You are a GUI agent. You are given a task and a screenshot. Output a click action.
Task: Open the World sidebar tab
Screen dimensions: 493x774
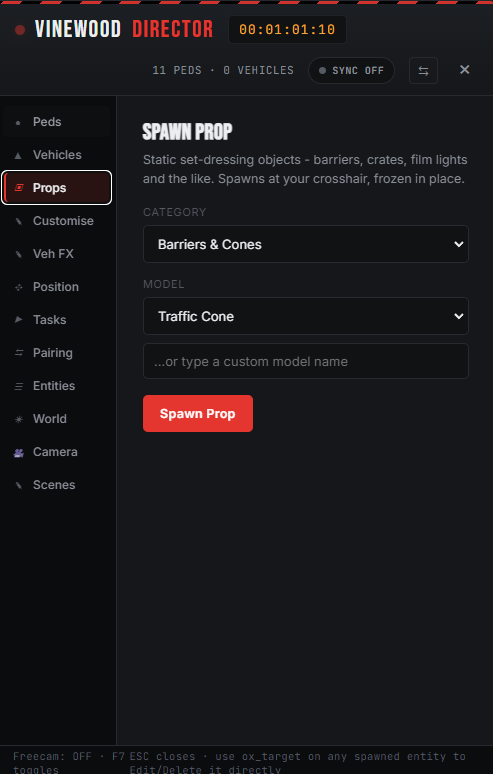pos(56,419)
